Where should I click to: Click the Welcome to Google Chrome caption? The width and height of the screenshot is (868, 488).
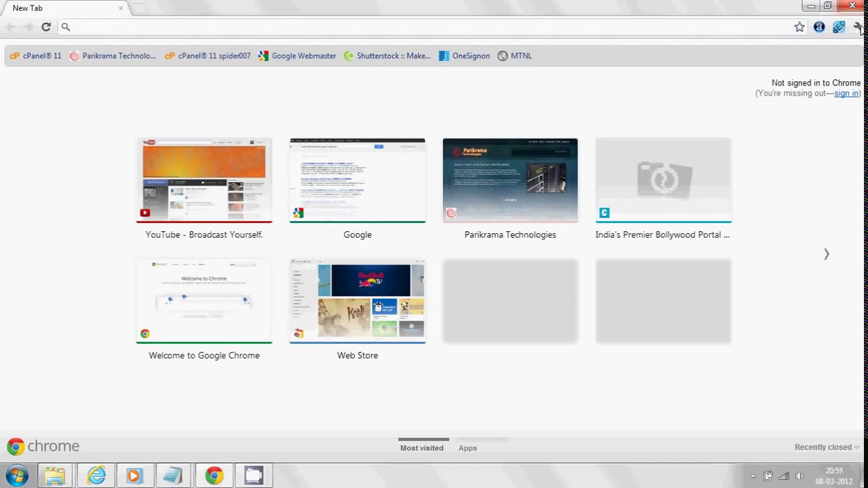coord(204,355)
